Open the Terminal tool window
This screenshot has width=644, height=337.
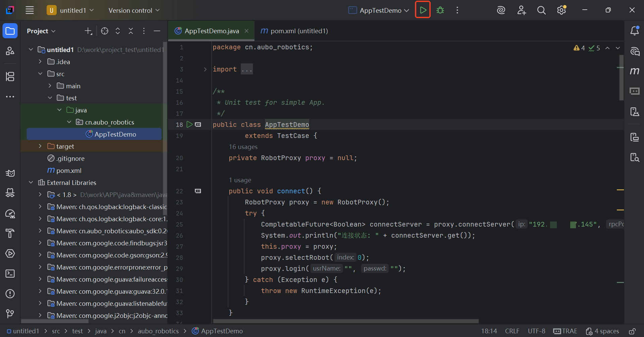coord(10,274)
